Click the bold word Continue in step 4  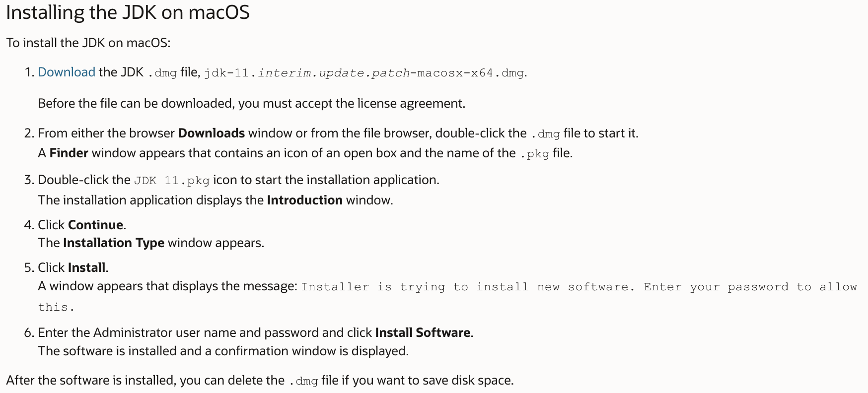point(95,225)
